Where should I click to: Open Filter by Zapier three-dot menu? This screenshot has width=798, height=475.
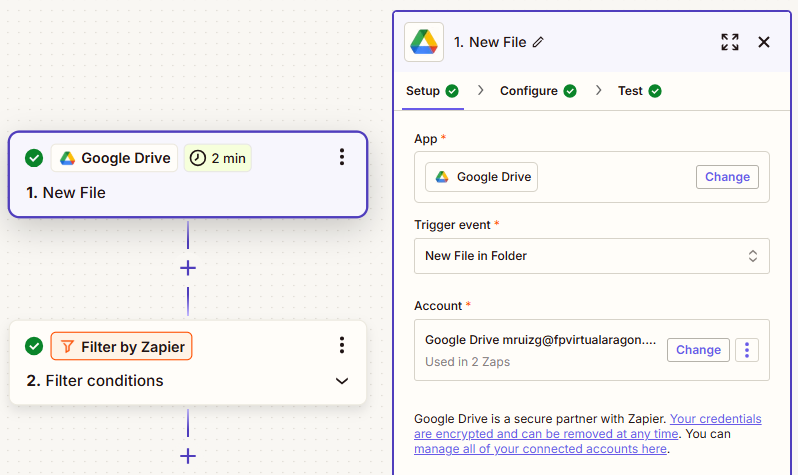342,345
